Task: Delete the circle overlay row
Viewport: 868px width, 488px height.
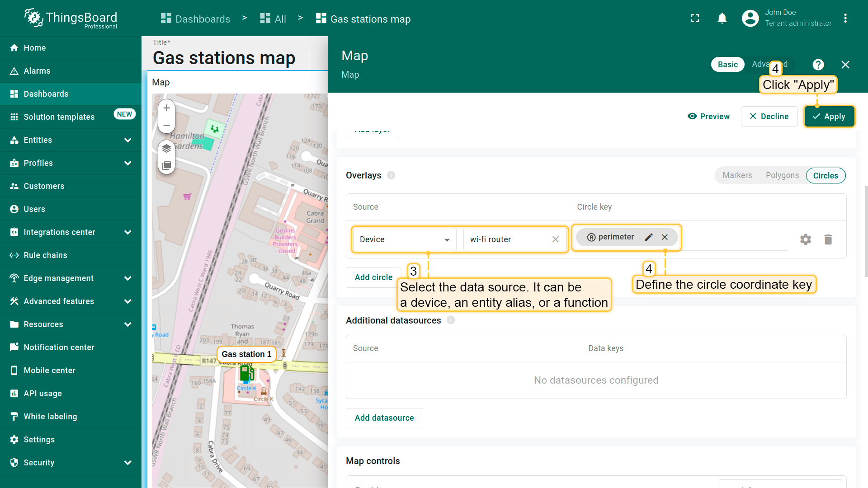Action: pyautogui.click(x=828, y=239)
